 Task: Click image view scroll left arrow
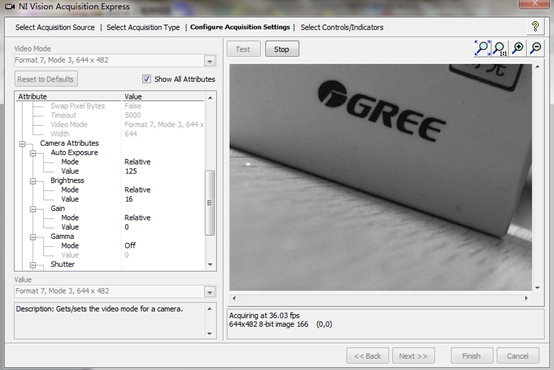[x=234, y=298]
